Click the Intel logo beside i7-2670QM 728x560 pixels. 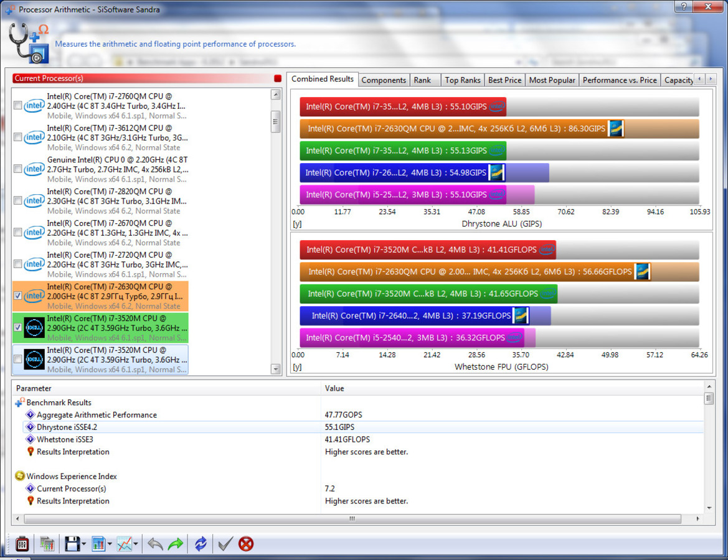34,232
